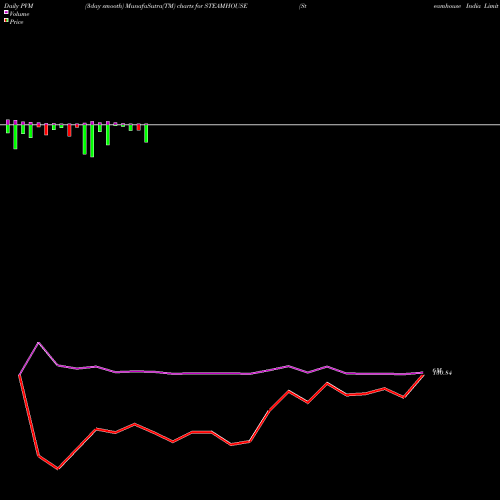Click the lowest point of the red price line
The height and width of the screenshot is (500, 500).
[58, 469]
